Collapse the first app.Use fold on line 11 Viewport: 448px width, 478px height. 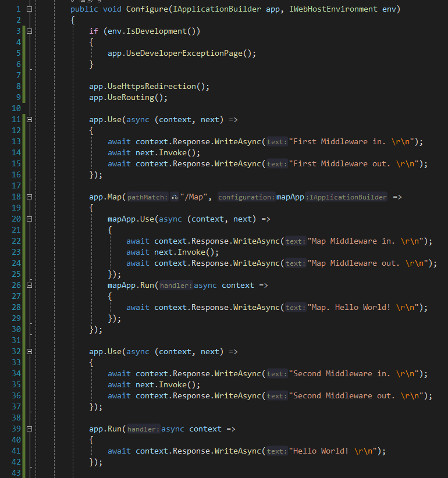click(29, 120)
